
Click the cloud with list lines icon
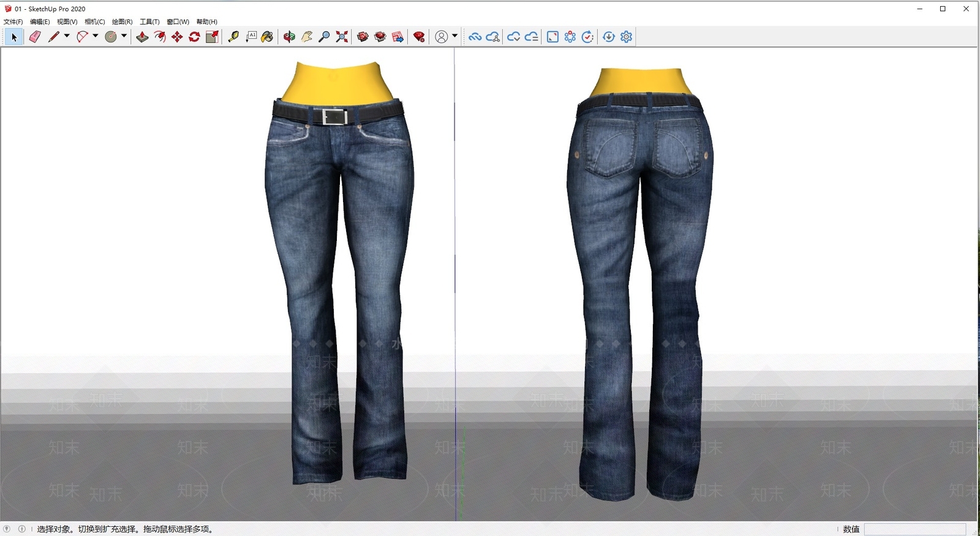click(531, 37)
